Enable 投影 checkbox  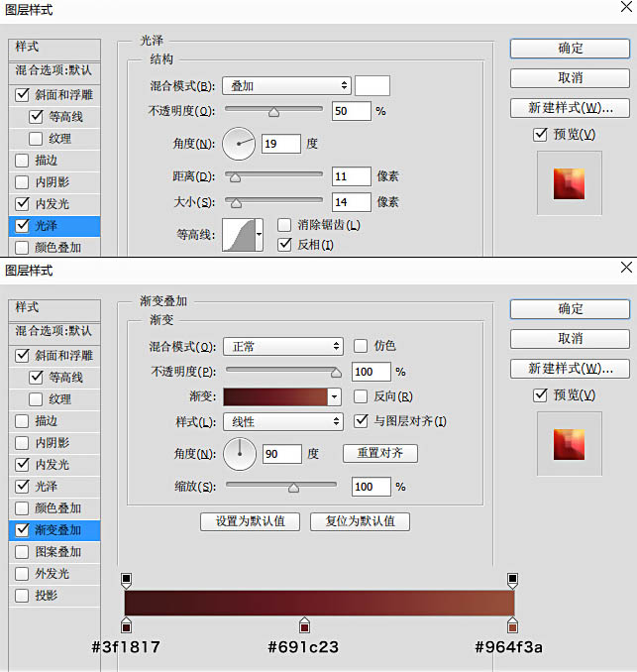pyautogui.click(x=22, y=596)
